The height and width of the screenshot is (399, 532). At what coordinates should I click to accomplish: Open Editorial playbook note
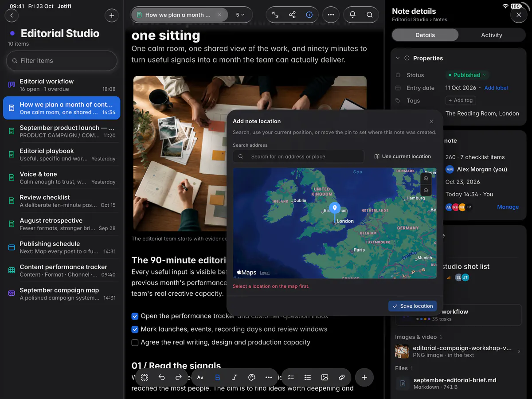[62, 154]
